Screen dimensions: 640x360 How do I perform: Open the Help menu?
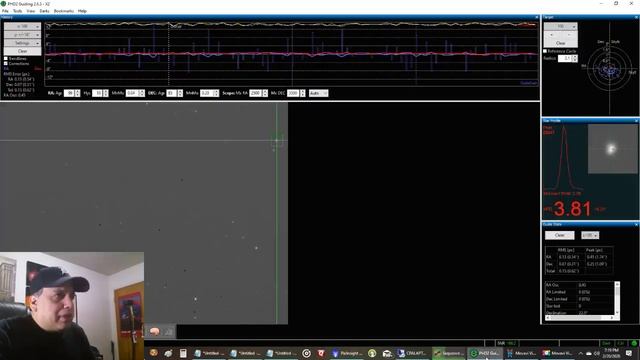pos(82,11)
